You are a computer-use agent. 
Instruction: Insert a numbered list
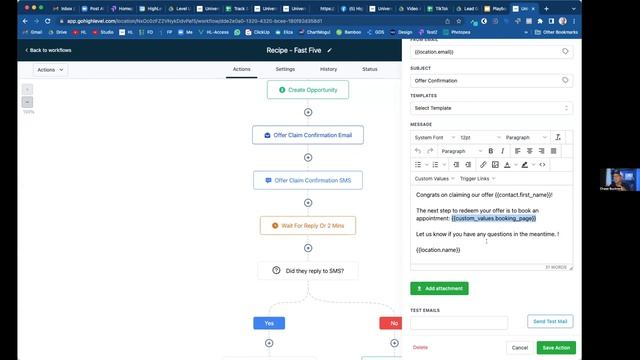click(436, 164)
